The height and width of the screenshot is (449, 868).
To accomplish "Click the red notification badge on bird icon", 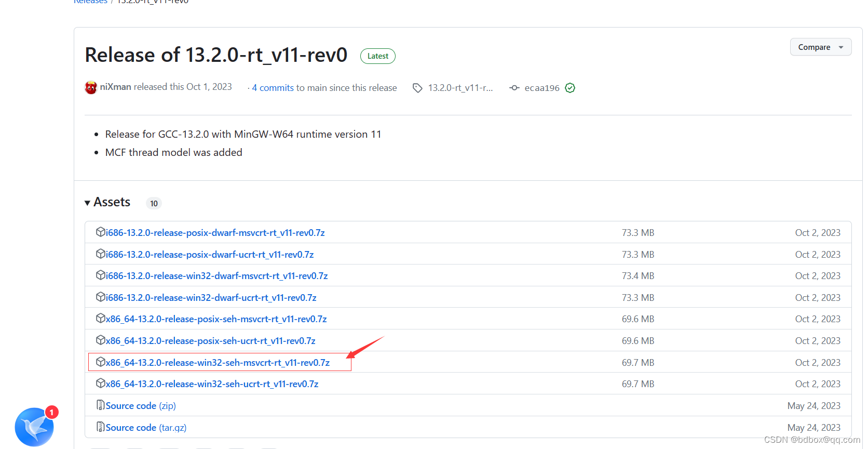I will click(x=51, y=412).
